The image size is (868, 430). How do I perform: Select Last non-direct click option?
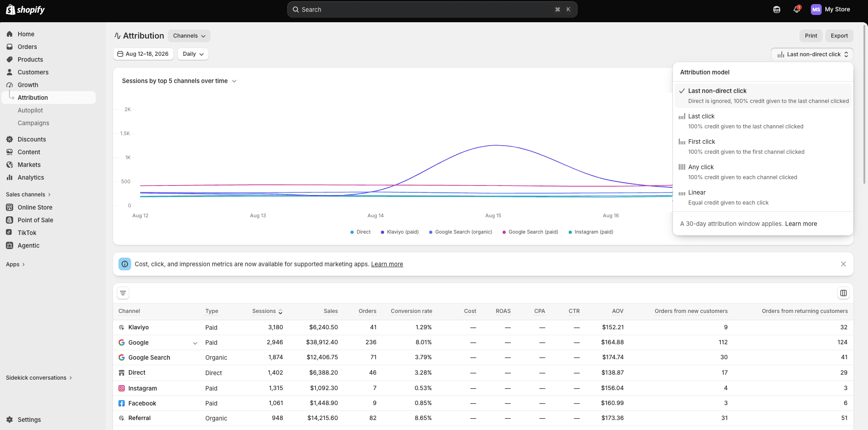pyautogui.click(x=763, y=96)
